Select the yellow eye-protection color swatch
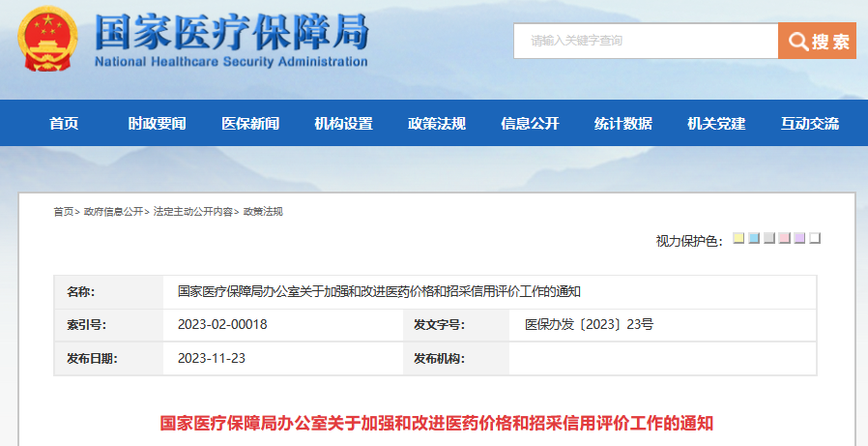 tap(738, 238)
